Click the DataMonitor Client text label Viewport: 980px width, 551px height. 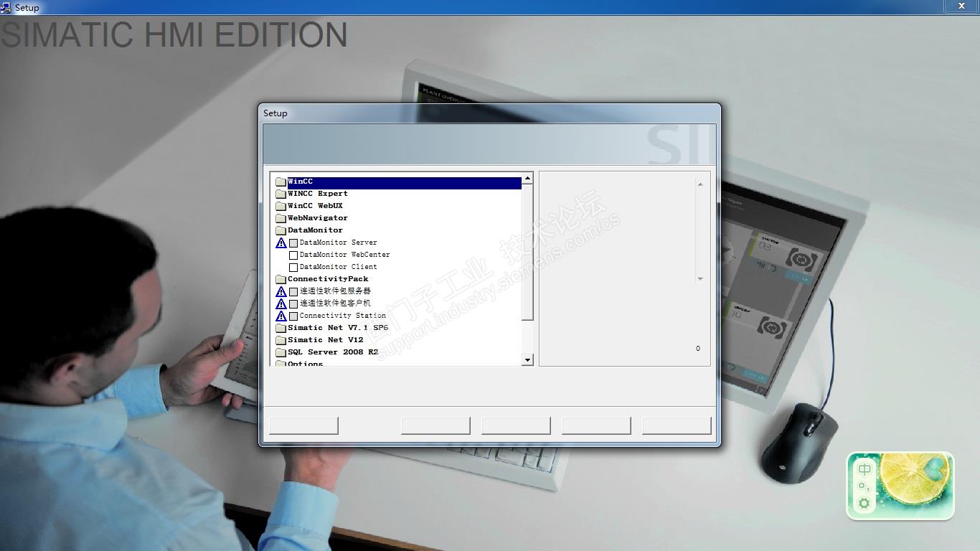[339, 267]
